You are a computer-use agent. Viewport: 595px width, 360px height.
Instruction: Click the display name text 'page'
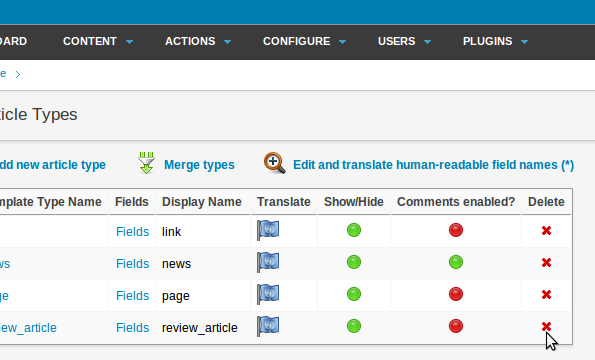coord(176,296)
